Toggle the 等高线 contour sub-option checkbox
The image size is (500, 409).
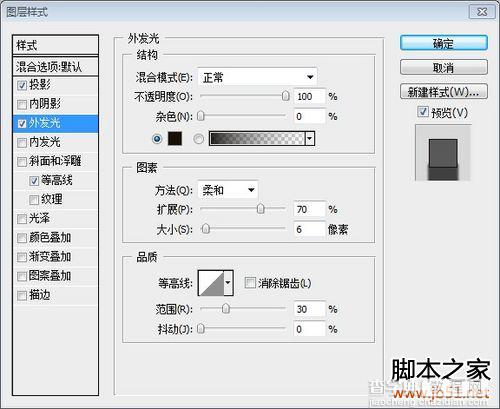pos(34,181)
